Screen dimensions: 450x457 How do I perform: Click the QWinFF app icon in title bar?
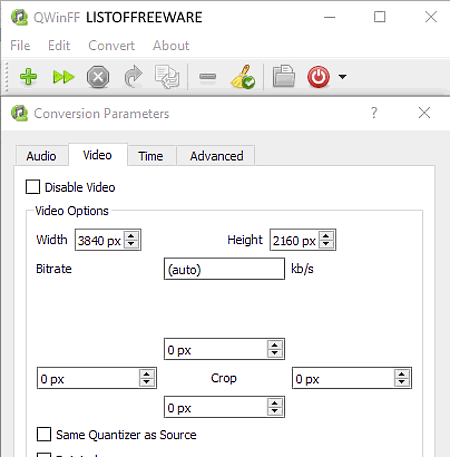coord(19,17)
